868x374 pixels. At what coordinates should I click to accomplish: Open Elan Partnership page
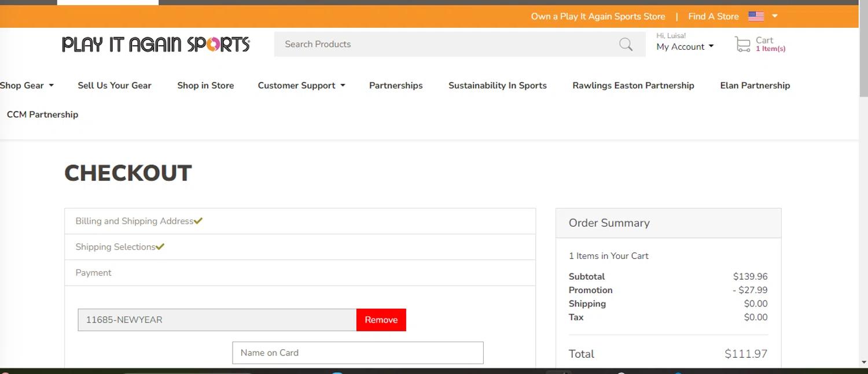[x=755, y=86]
